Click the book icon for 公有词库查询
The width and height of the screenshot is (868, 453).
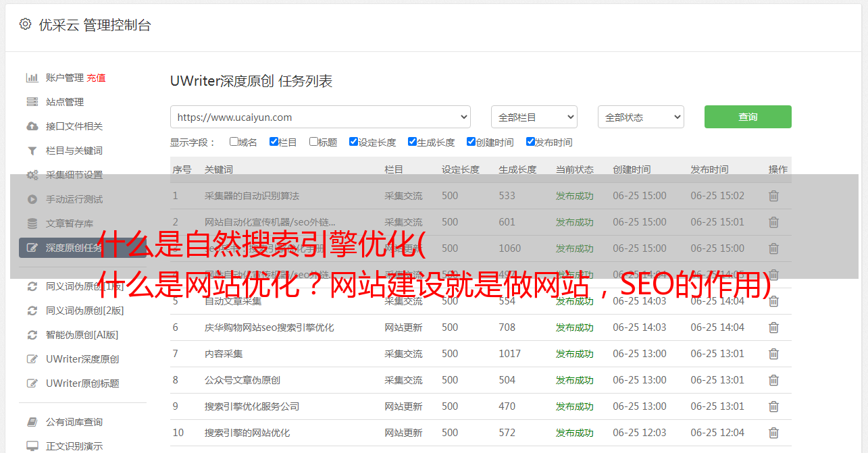click(x=32, y=422)
